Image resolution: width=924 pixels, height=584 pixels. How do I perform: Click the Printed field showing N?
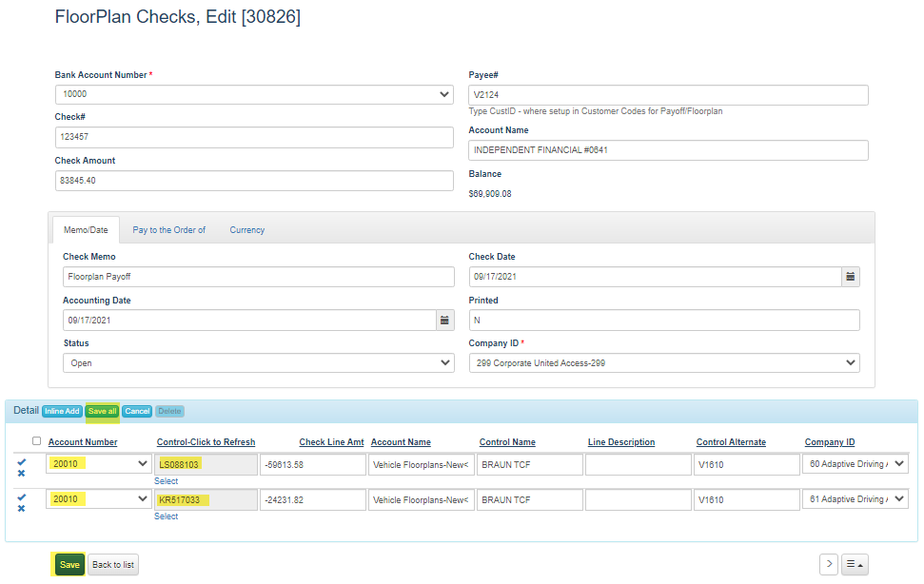664,321
